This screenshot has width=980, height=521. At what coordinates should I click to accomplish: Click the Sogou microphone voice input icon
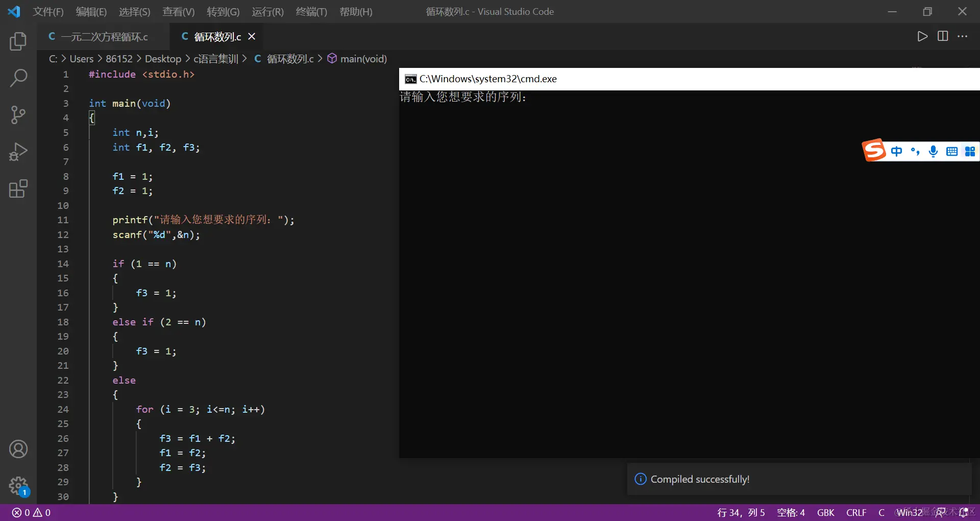coord(933,151)
